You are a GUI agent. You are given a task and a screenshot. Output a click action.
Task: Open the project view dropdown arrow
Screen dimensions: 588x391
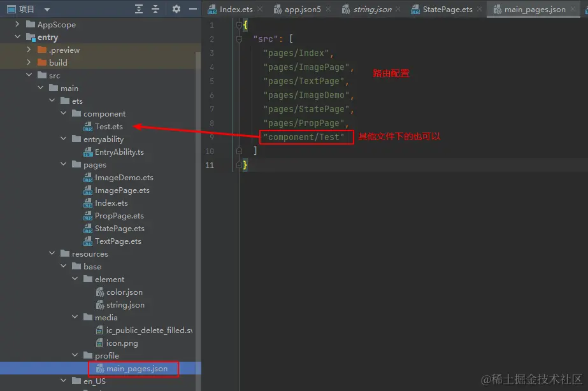coord(47,10)
